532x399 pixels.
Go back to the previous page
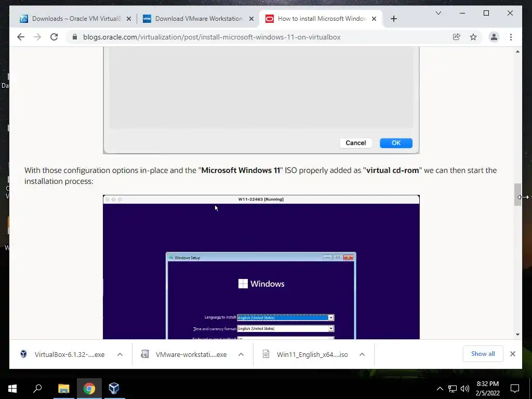(x=21, y=37)
